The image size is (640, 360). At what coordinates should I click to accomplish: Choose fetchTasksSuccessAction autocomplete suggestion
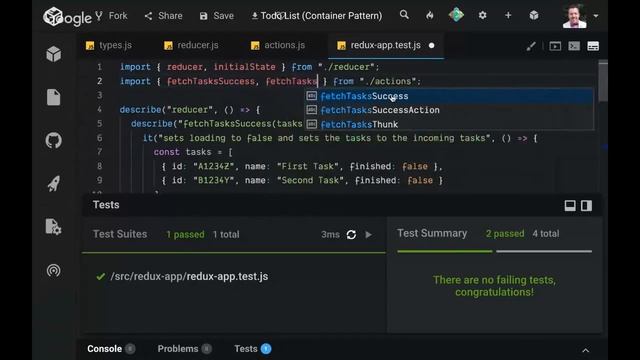tap(449, 110)
